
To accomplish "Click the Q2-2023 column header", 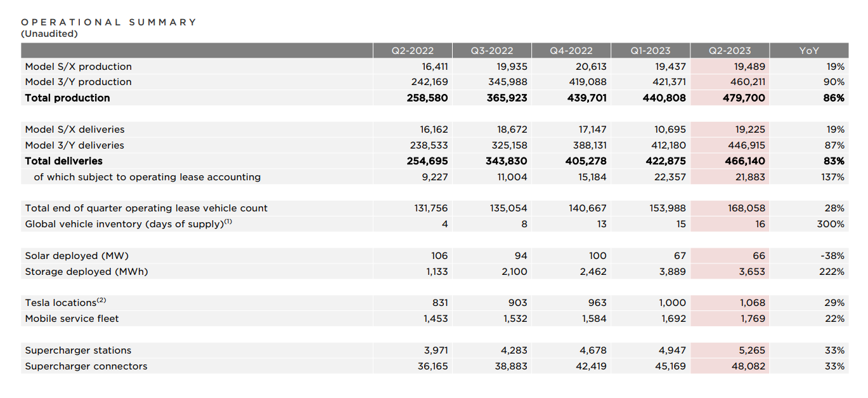I will click(730, 51).
